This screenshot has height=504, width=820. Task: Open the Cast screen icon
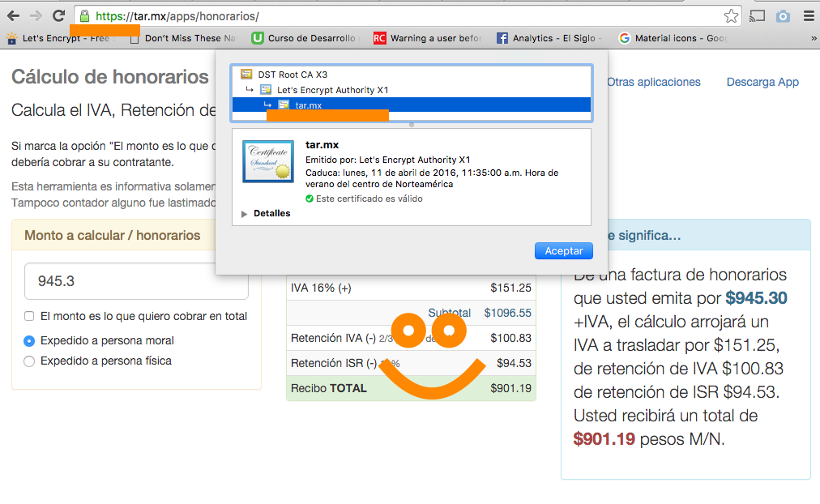point(757,16)
